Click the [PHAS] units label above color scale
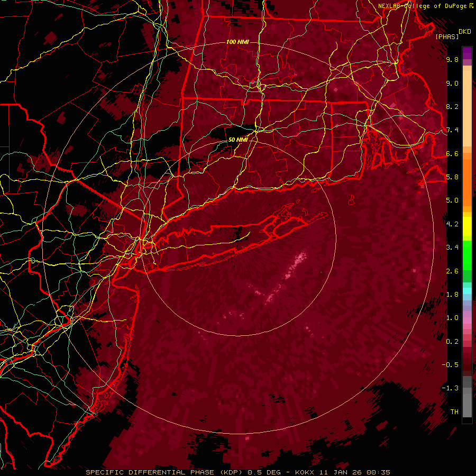 tap(447, 36)
